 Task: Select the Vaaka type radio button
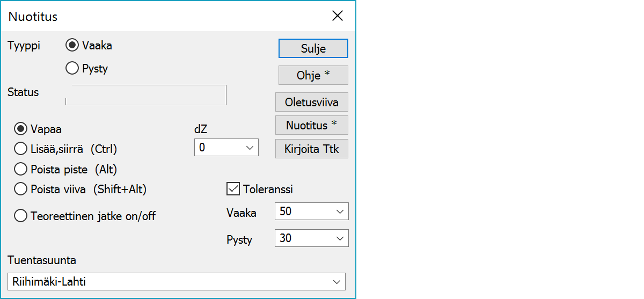tap(72, 46)
